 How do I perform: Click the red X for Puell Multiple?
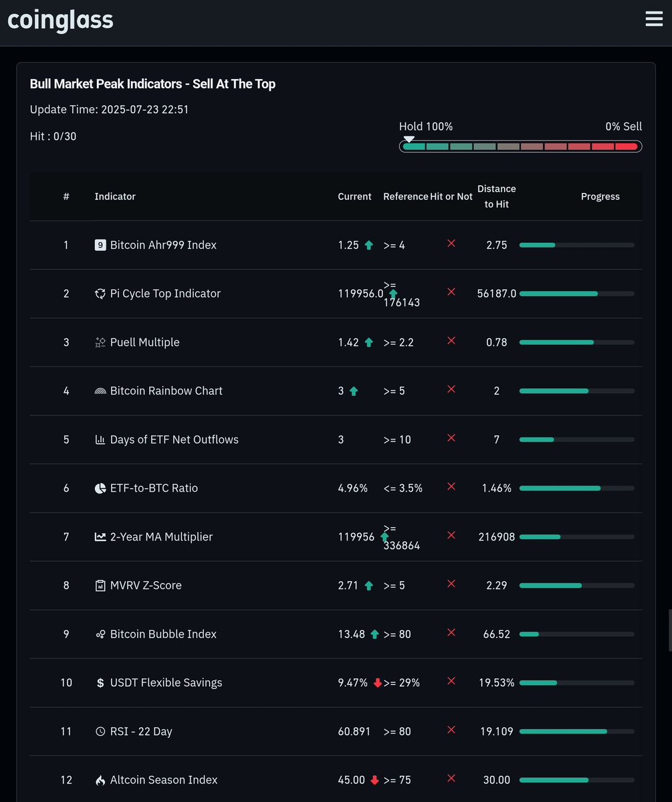click(x=451, y=340)
